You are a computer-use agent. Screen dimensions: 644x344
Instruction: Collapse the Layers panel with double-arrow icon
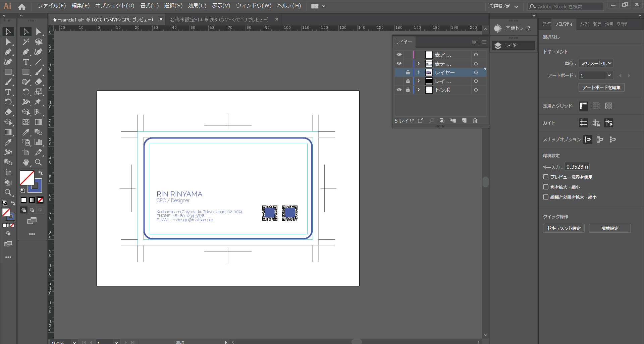click(x=474, y=42)
